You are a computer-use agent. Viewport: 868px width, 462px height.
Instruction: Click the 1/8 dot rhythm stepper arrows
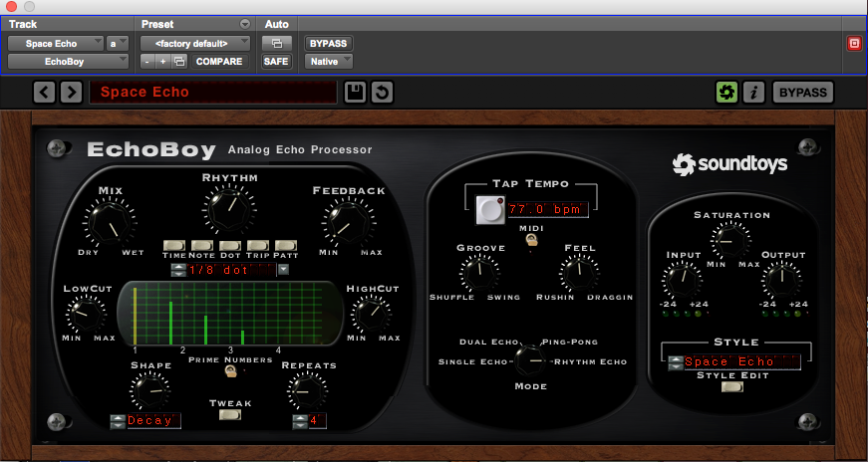tap(178, 270)
